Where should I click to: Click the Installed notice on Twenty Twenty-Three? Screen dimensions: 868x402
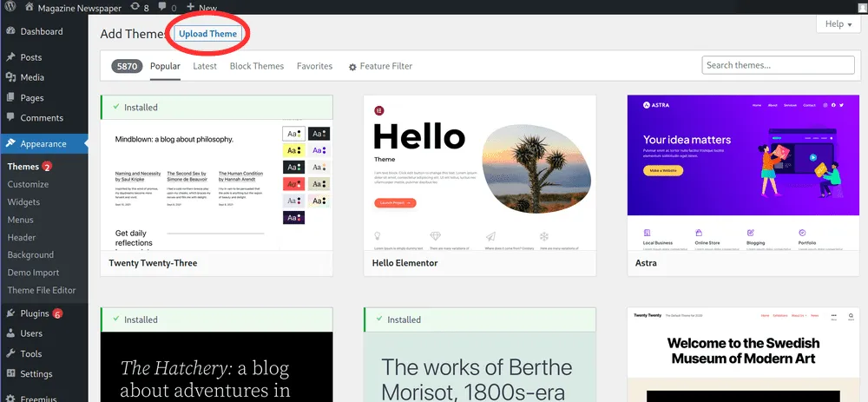coord(216,108)
